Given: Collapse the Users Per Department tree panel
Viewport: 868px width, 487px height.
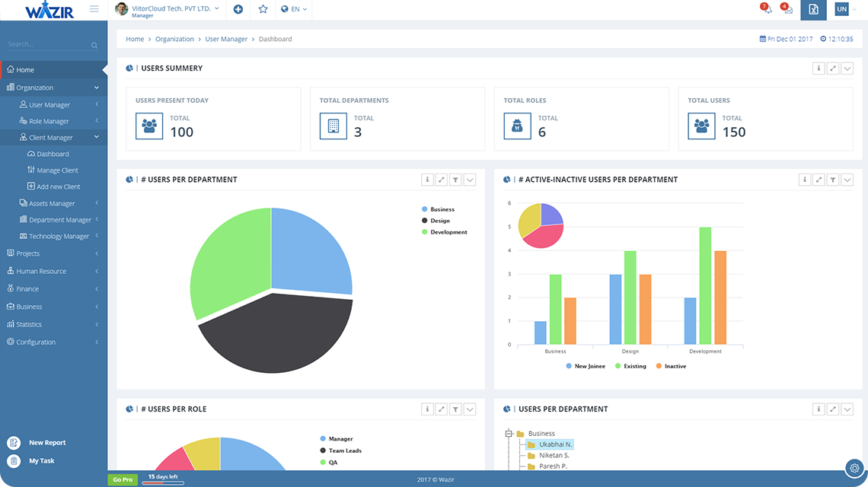Looking at the screenshot, I should pyautogui.click(x=847, y=409).
